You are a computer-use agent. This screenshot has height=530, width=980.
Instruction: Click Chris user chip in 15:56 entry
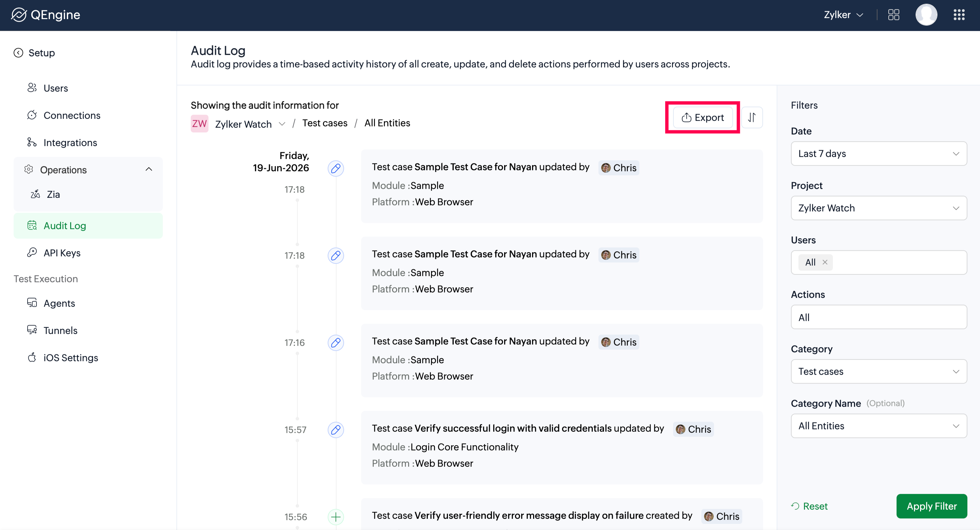coord(721,516)
